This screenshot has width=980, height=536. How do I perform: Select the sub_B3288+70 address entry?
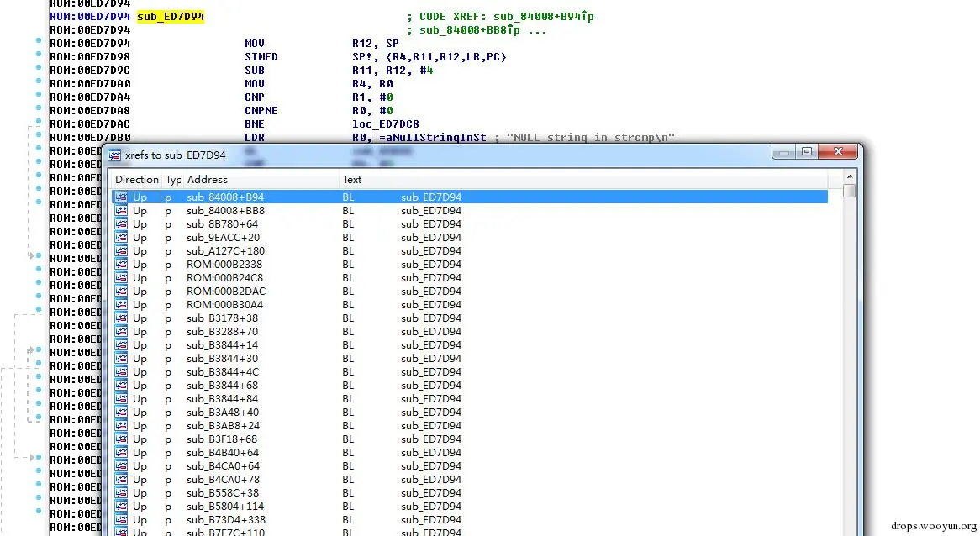(222, 331)
